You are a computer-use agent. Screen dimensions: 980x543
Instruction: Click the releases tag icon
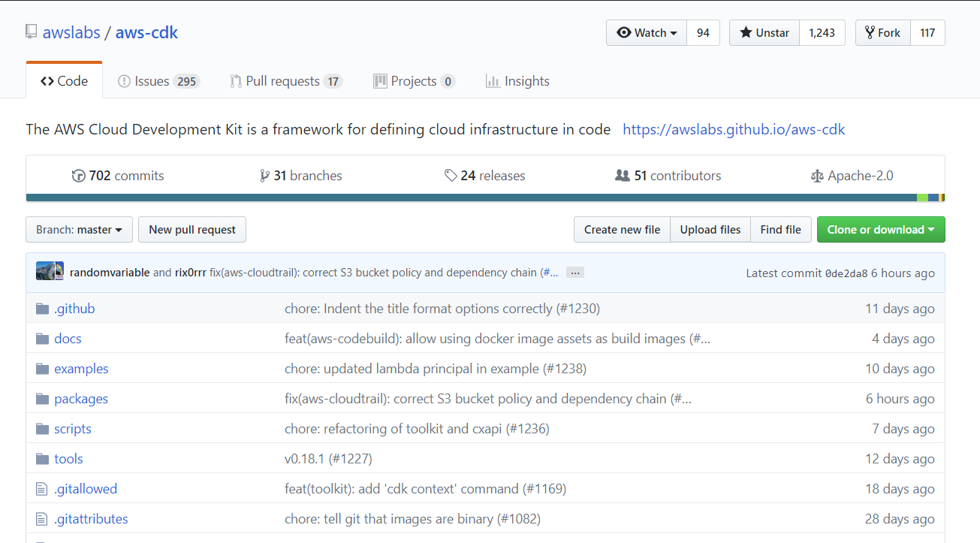(x=451, y=176)
